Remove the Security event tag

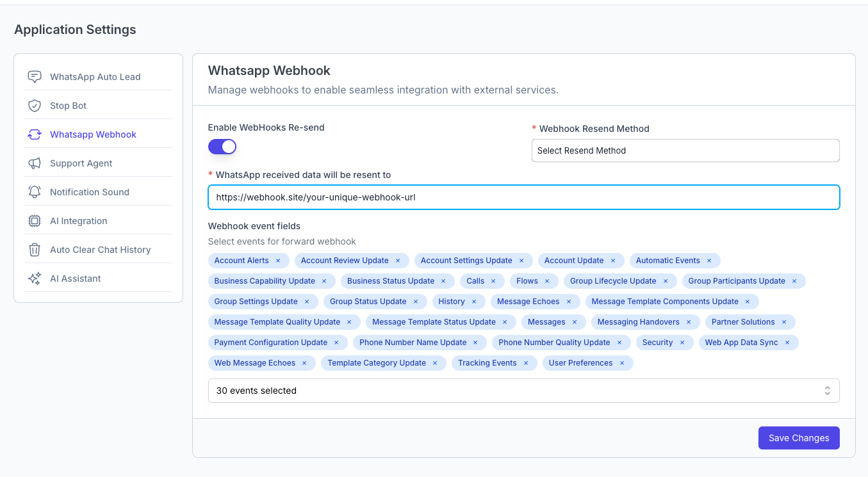682,343
